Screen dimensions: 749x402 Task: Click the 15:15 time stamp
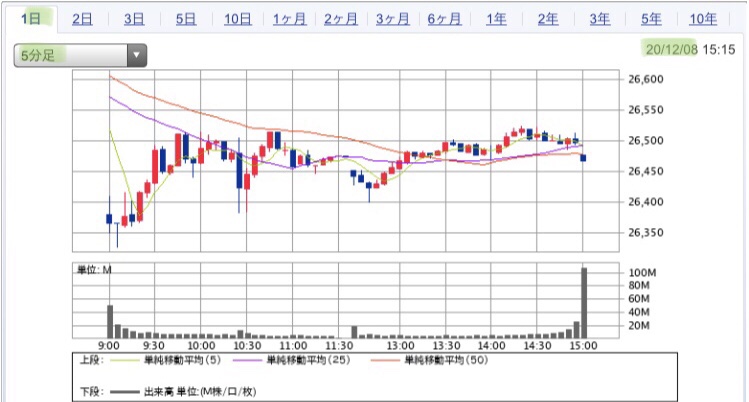click(719, 49)
